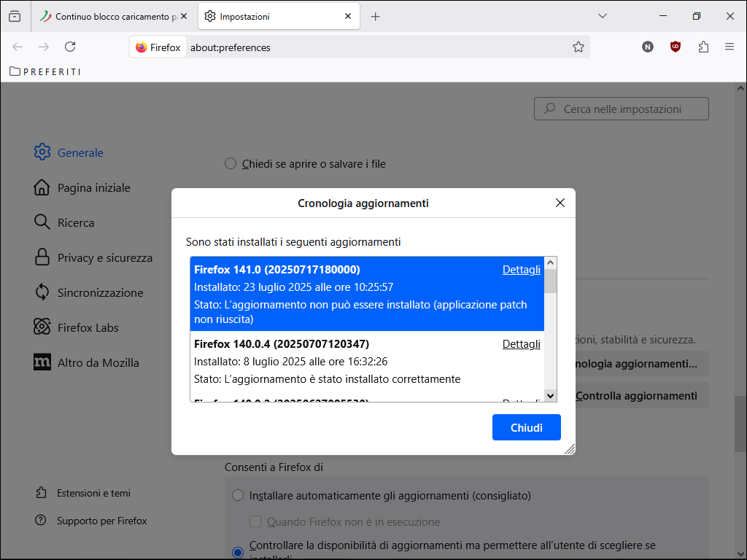
Task: Click the Cronologia aggiornamenti button behind the dialog
Action: [x=642, y=364]
